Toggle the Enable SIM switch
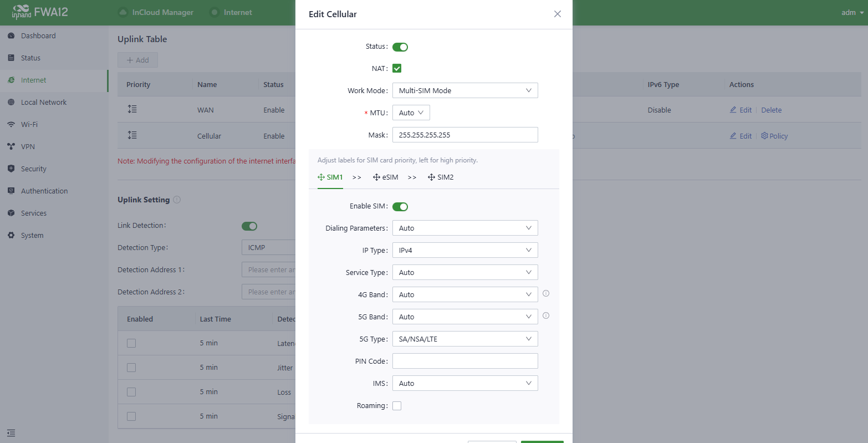Viewport: 868px width, 443px height. [x=400, y=206]
